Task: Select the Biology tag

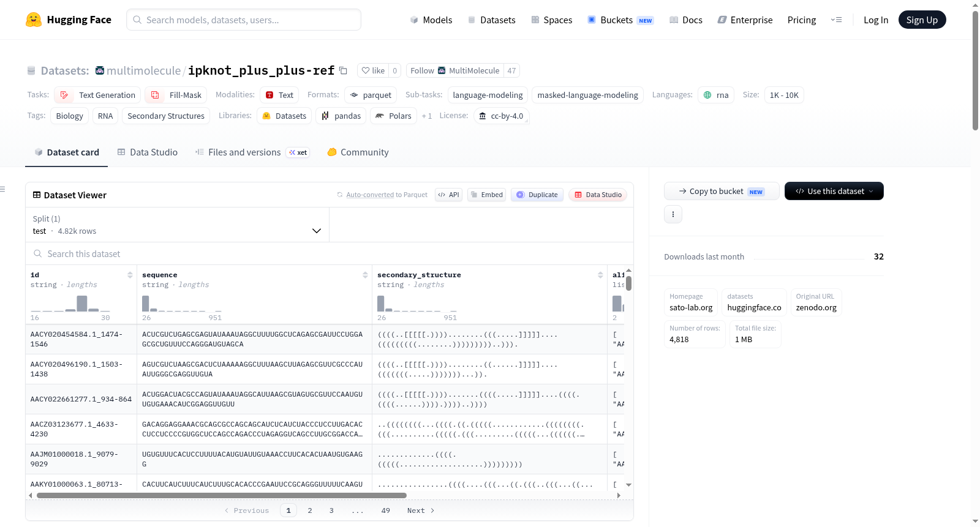Action: (69, 116)
